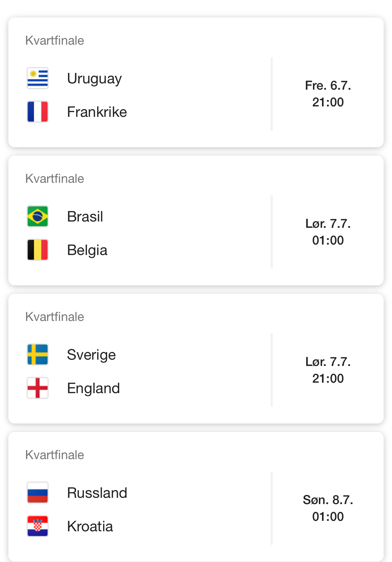Image resolution: width=392 pixels, height=562 pixels.
Task: Click the Uruguay flag icon
Action: pos(38,78)
